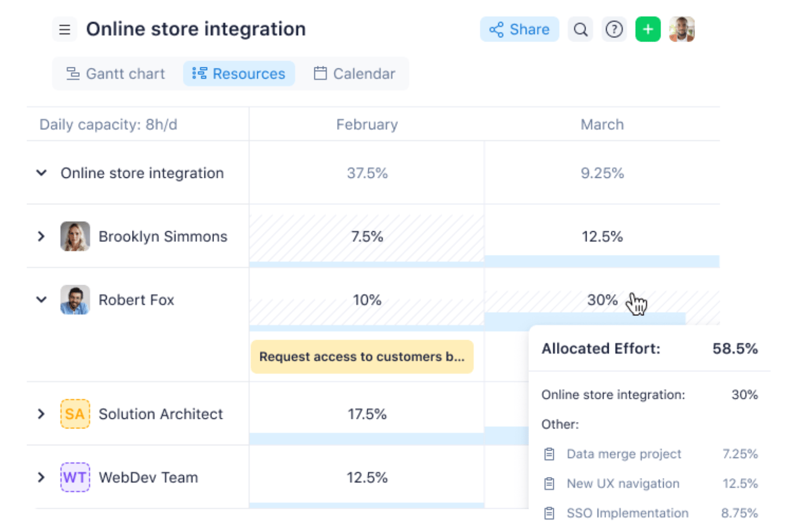This screenshot has width=798, height=532.
Task: Open the help question mark icon
Action: pyautogui.click(x=614, y=29)
